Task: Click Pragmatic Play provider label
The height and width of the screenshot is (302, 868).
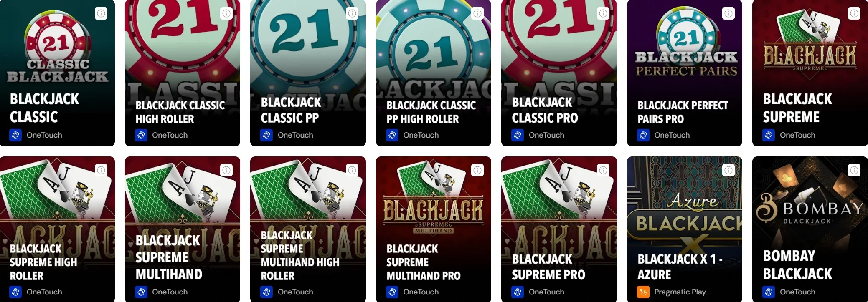Action: [680, 292]
